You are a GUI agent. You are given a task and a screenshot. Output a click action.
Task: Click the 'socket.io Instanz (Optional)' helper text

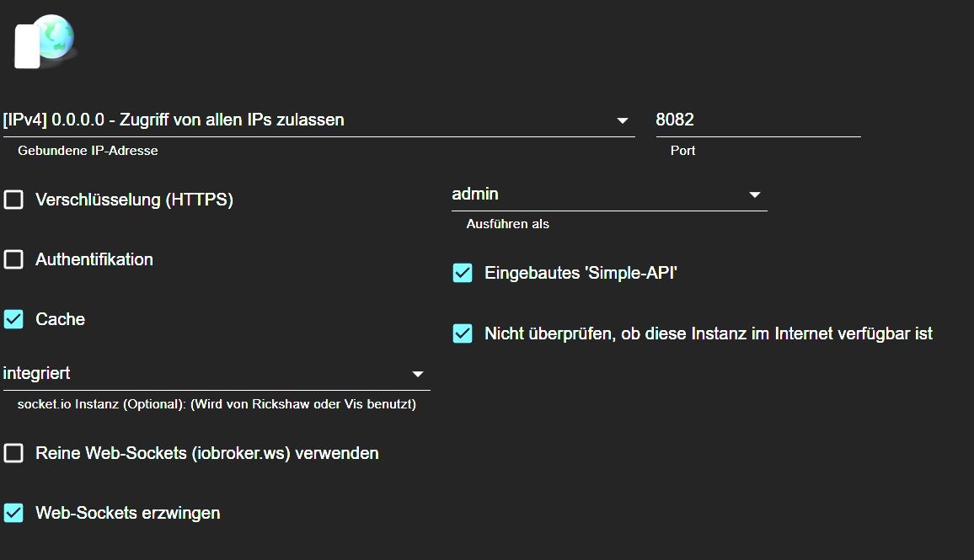[x=217, y=404]
